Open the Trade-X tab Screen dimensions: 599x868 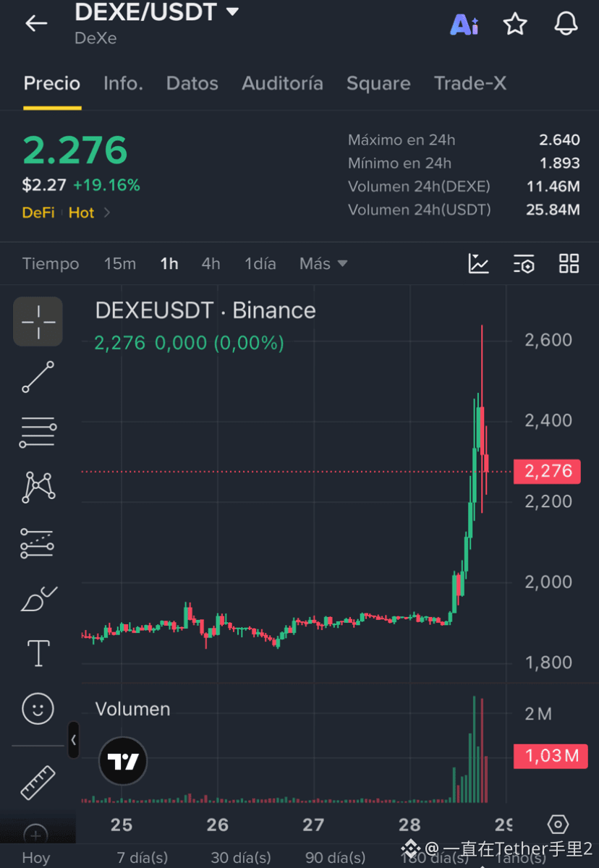point(470,83)
